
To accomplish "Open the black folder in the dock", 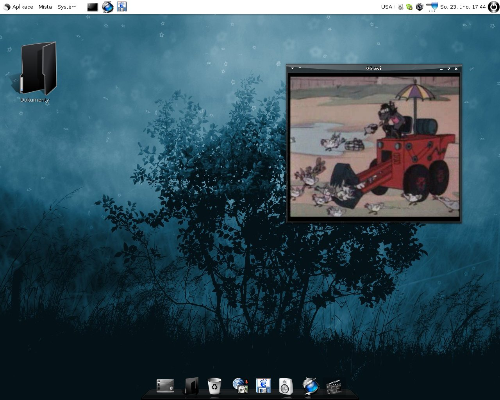I will [x=191, y=386].
